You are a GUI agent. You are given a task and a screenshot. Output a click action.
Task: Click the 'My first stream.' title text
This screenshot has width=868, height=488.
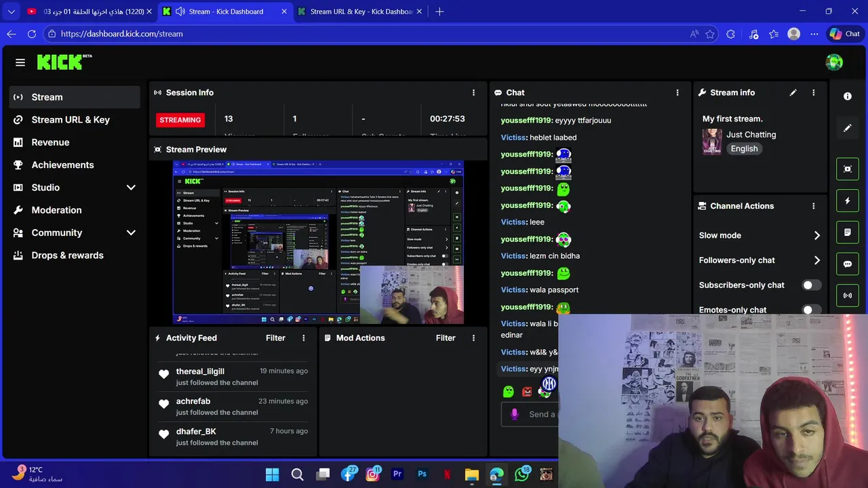[x=732, y=119]
